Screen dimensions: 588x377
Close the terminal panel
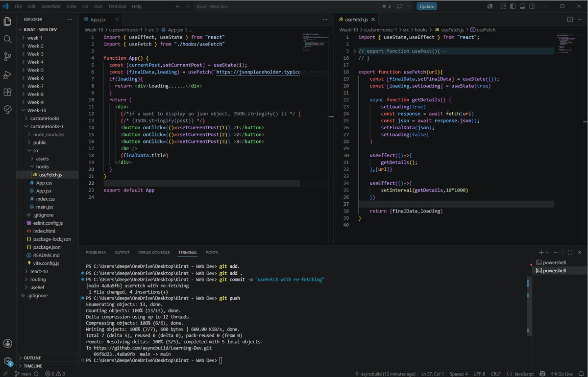[x=580, y=253]
